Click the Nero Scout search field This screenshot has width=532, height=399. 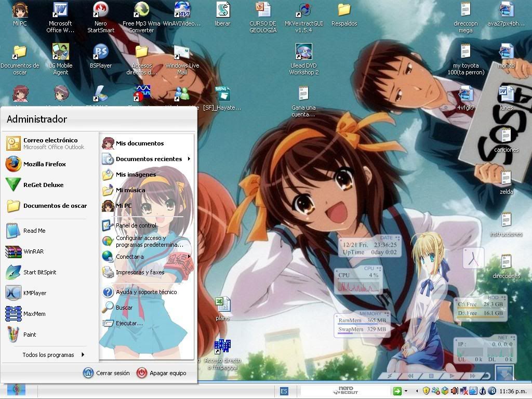point(345,391)
